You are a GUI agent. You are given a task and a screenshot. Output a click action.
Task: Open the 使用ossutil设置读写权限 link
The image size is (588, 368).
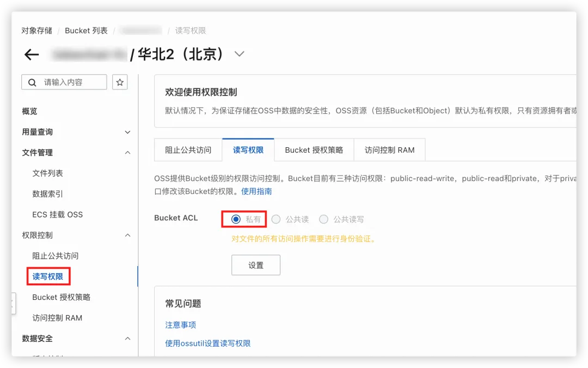pyautogui.click(x=208, y=343)
